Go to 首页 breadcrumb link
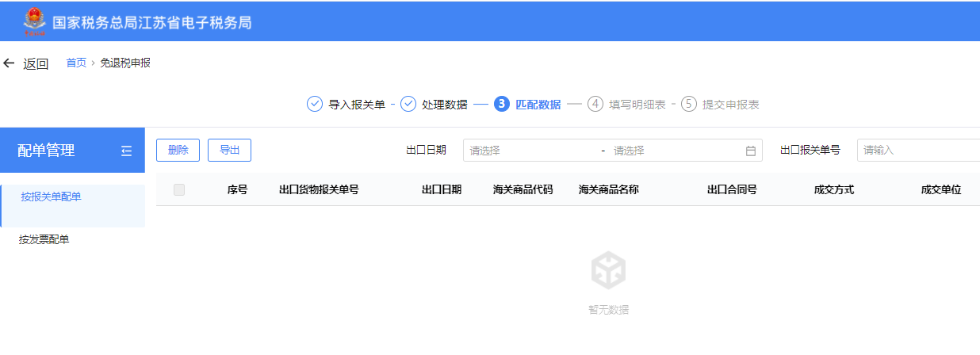Image resolution: width=980 pixels, height=355 pixels. click(76, 63)
